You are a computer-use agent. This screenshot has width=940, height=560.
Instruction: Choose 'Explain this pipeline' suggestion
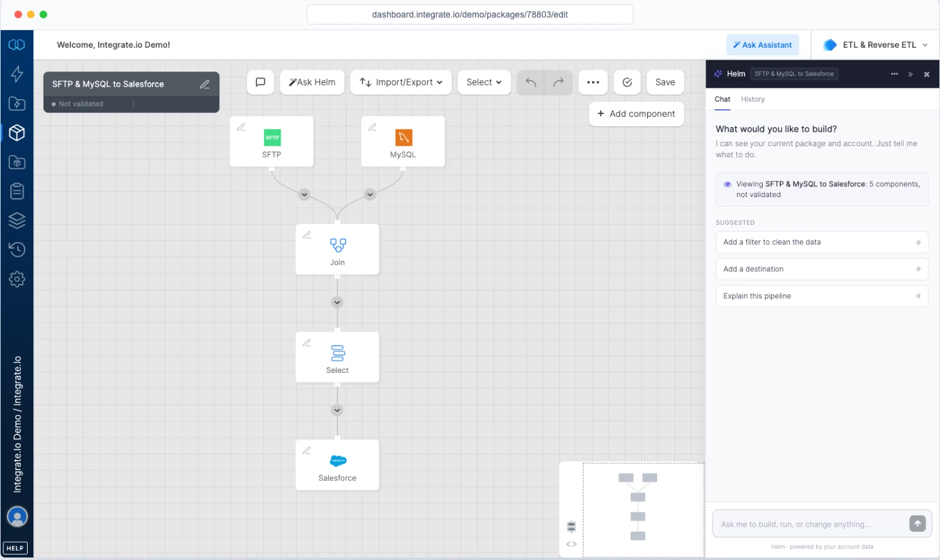point(822,296)
